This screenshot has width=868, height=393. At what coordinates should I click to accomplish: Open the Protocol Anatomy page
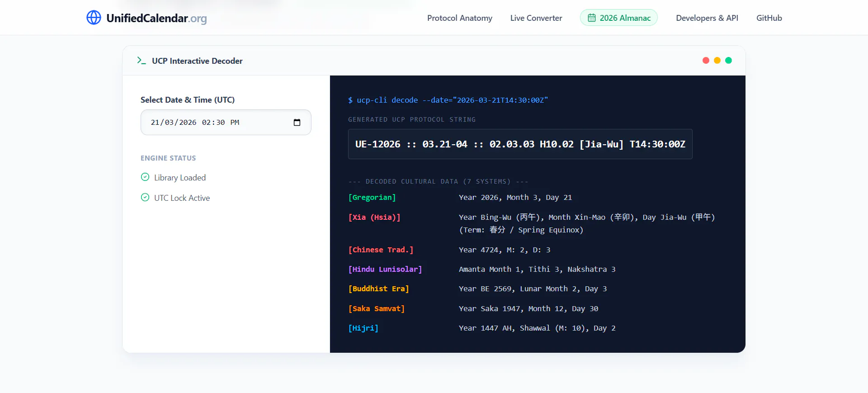[459, 18]
